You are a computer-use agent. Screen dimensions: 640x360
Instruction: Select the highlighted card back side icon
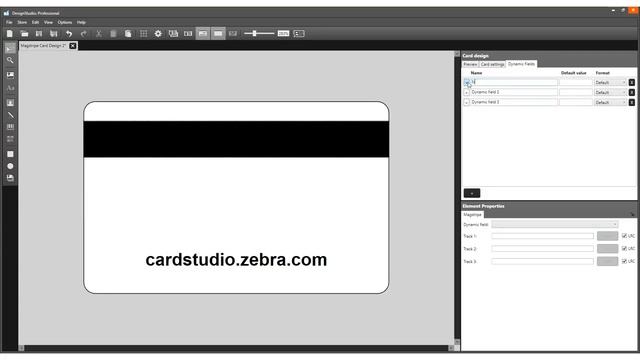[x=218, y=33]
